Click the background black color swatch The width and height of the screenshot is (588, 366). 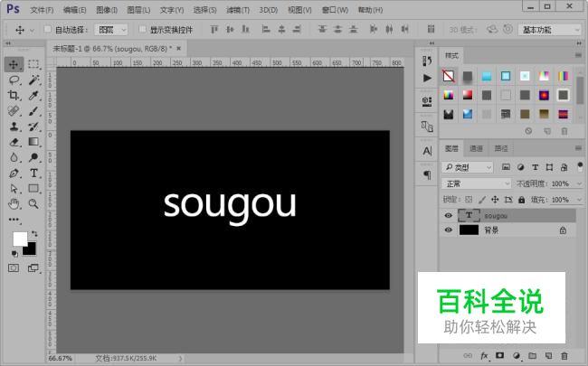[31, 250]
